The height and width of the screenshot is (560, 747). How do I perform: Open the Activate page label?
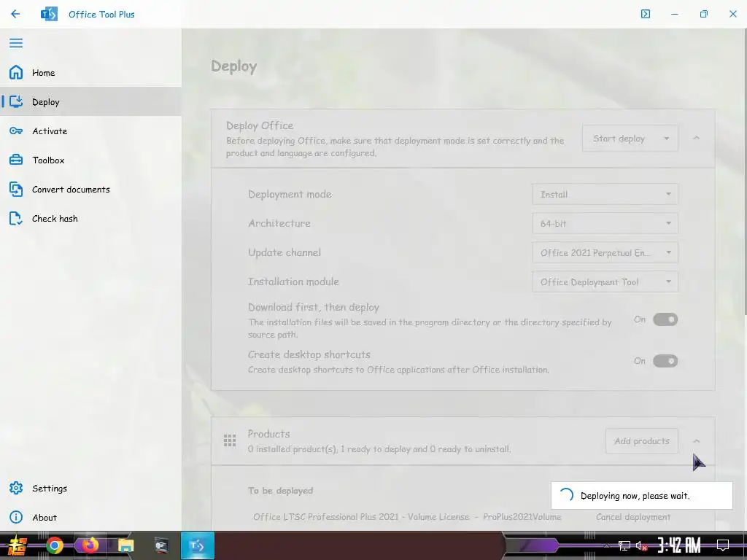pos(50,131)
